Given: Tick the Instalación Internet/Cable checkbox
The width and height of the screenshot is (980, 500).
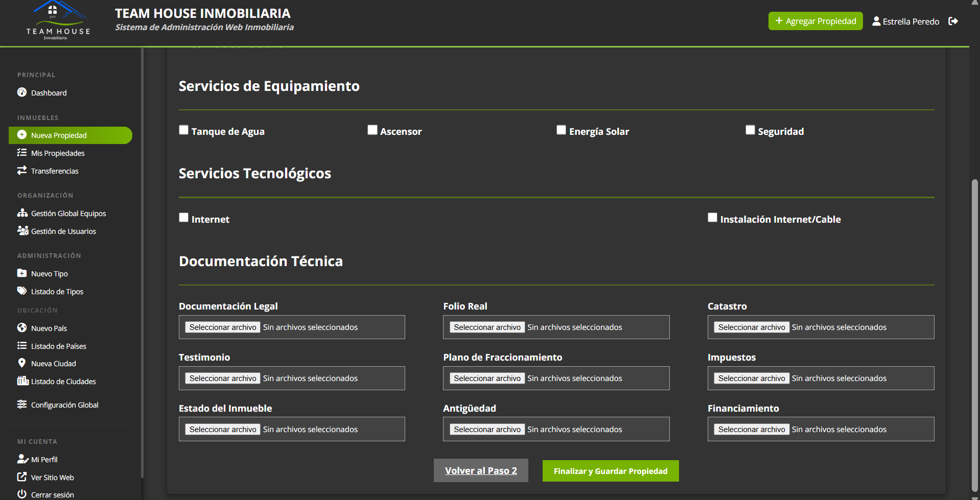Looking at the screenshot, I should click(712, 218).
